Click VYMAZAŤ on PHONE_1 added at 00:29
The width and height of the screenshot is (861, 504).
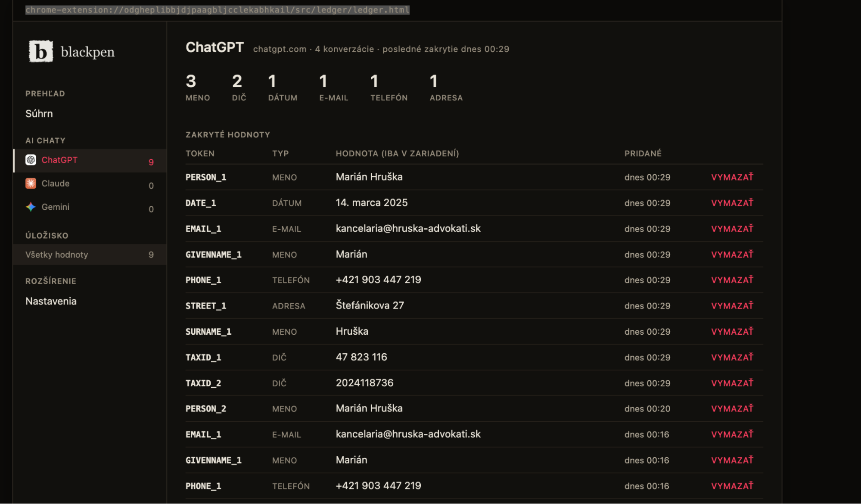pyautogui.click(x=732, y=280)
